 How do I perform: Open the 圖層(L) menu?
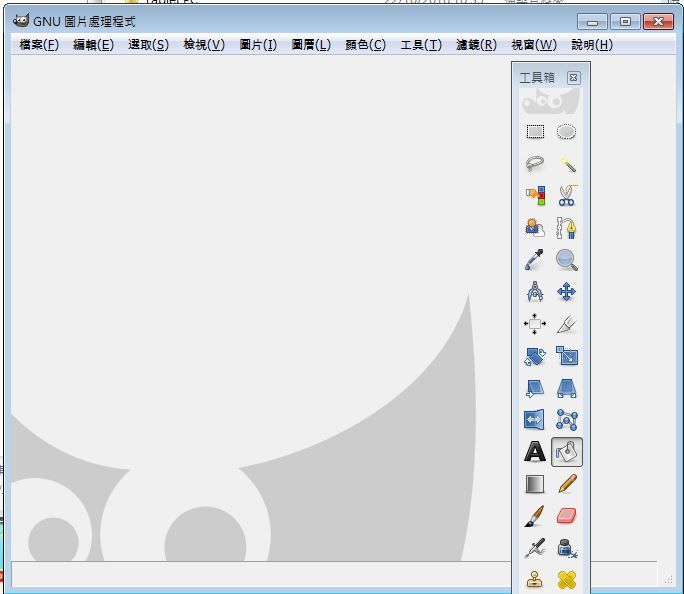point(311,44)
